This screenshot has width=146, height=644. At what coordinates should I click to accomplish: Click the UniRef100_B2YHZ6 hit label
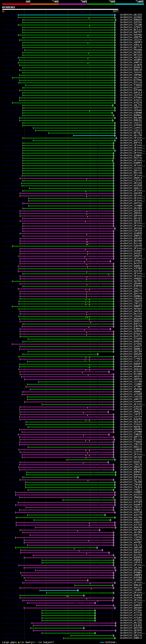(x=131, y=371)
